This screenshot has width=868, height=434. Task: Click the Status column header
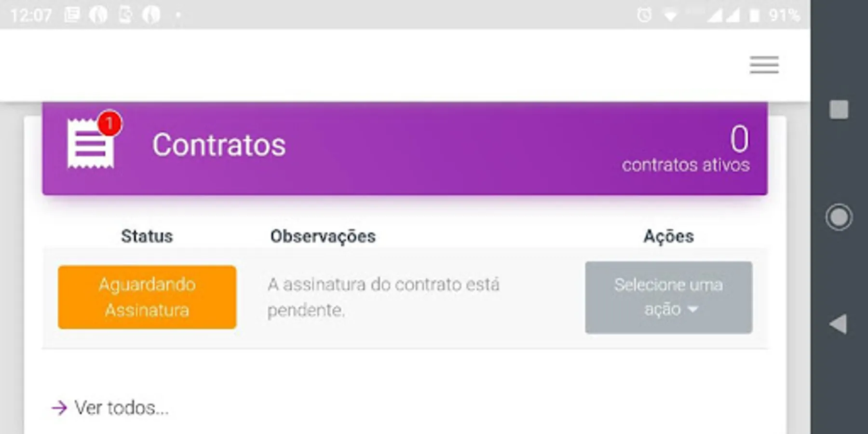click(147, 236)
